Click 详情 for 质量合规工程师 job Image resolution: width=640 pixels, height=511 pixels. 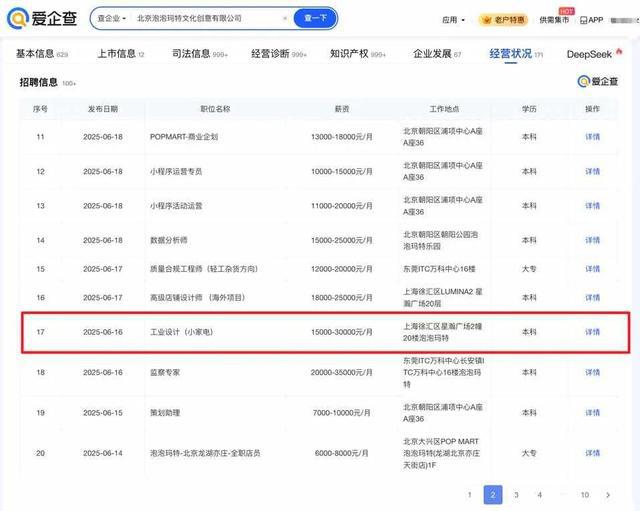pos(592,269)
